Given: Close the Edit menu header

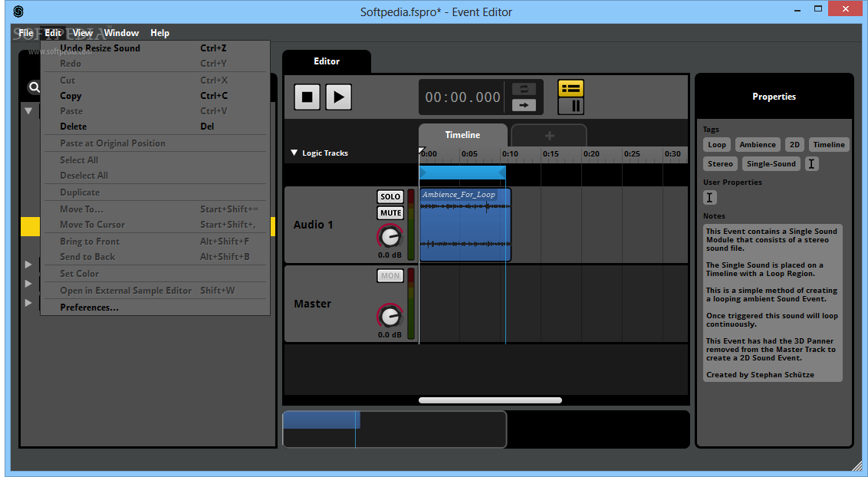Looking at the screenshot, I should (53, 33).
